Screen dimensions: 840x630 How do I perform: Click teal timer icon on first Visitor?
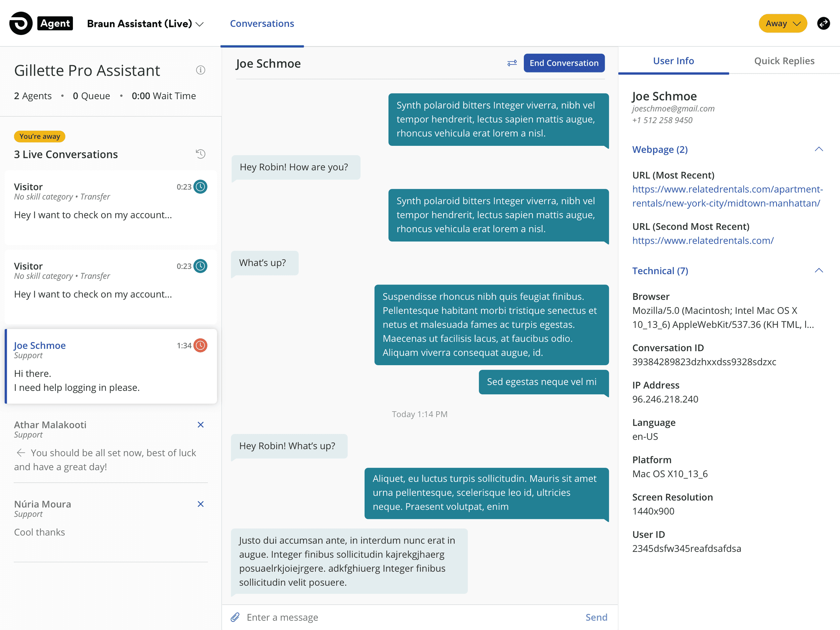(201, 187)
